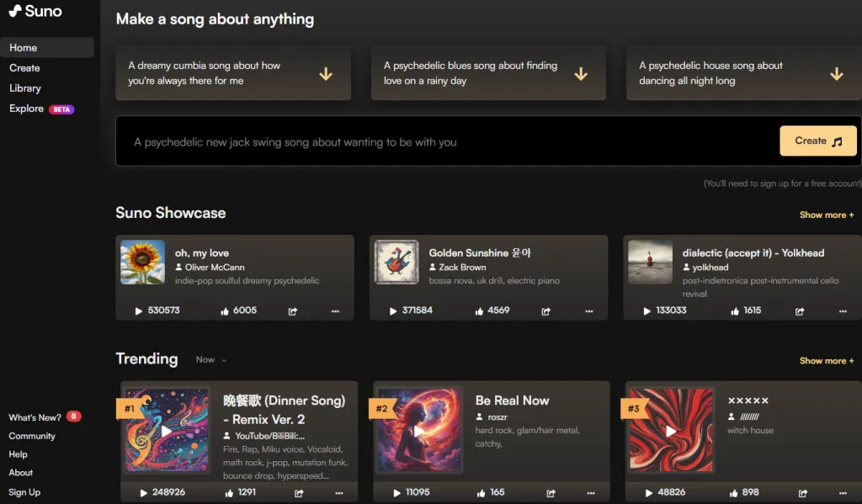Open What's New? notifications
This screenshot has height=504, width=862.
pos(45,417)
